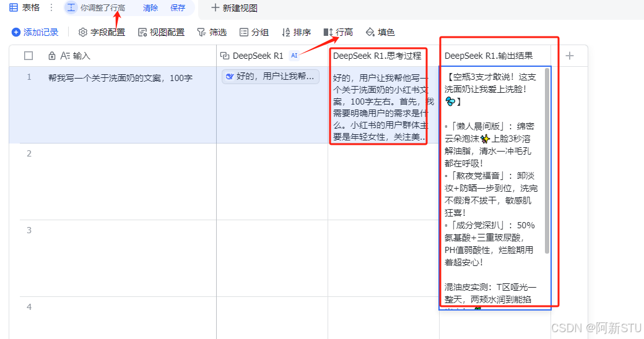Select row number 3
The image size is (644, 339).
28,230
